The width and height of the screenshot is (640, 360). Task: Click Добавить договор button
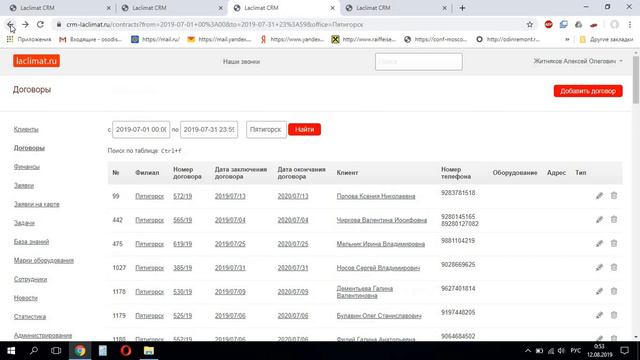tap(588, 91)
